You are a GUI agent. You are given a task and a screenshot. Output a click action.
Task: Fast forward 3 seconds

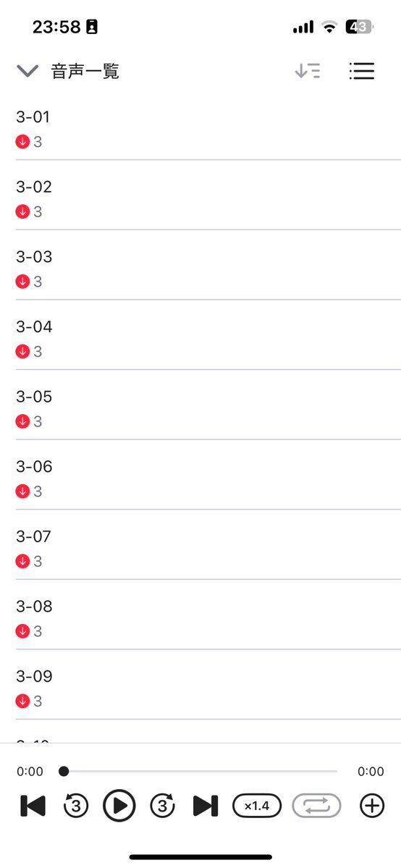click(162, 806)
